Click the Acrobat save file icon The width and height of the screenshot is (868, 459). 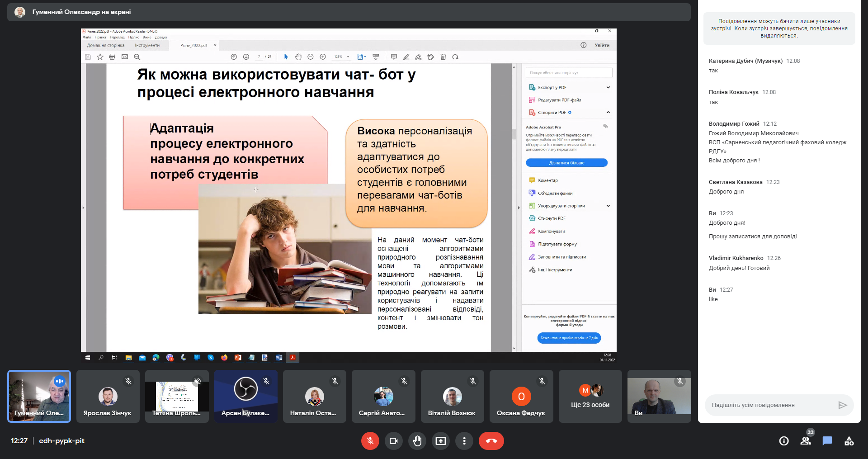(x=88, y=57)
